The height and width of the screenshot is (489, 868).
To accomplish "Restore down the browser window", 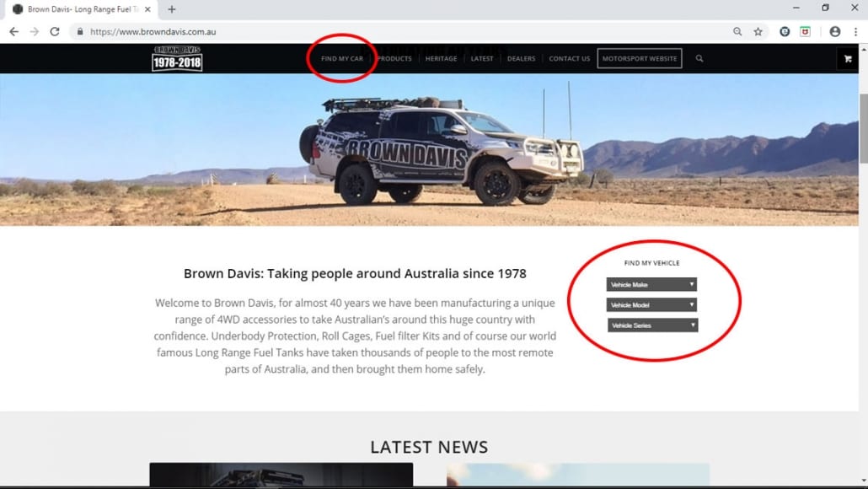I will coord(825,8).
